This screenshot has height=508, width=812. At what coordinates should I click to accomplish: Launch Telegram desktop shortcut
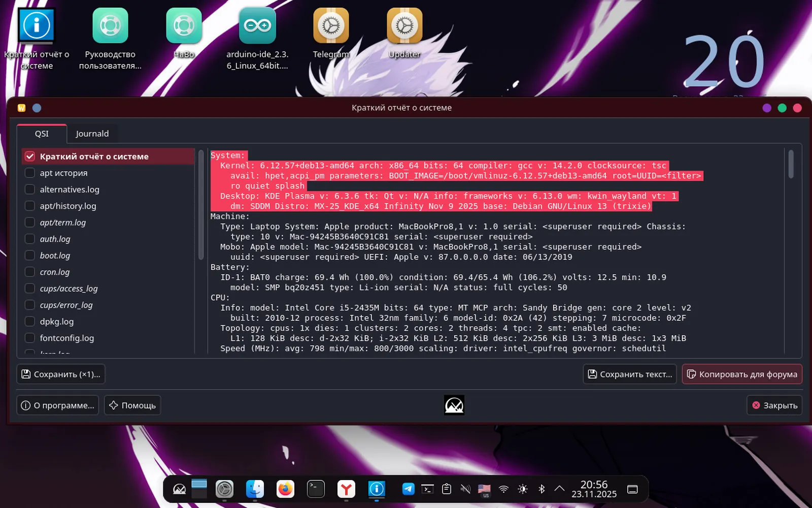pyautogui.click(x=331, y=34)
